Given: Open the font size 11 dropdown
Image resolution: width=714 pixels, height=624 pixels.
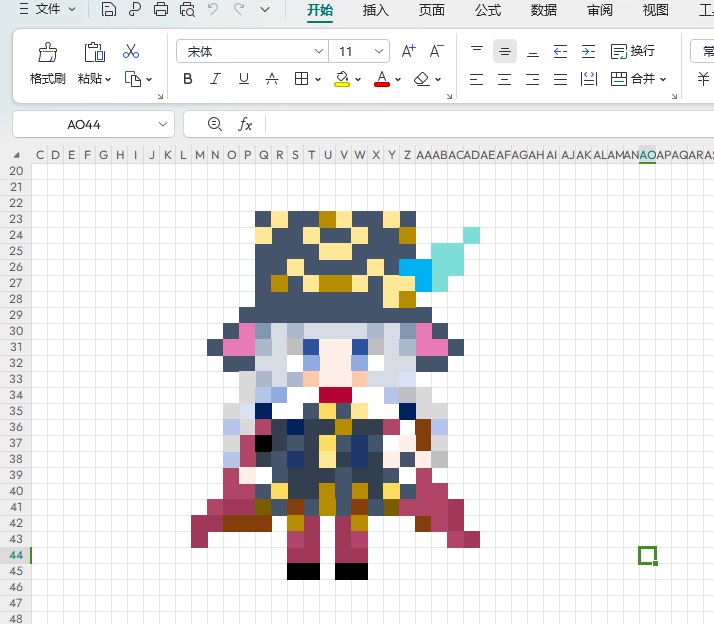Looking at the screenshot, I should click(378, 51).
